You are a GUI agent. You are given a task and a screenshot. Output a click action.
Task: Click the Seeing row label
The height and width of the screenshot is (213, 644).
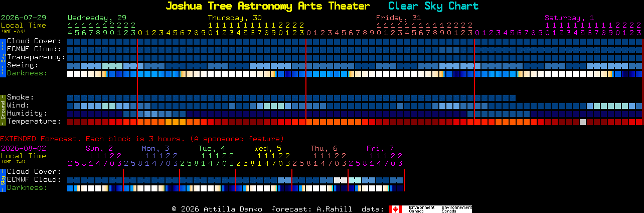tap(23, 65)
